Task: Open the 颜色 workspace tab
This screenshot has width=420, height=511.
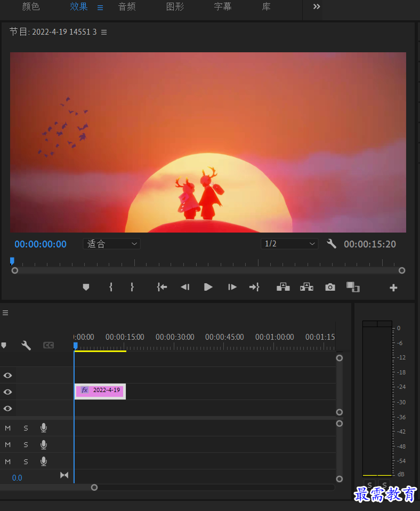Action: (31, 6)
